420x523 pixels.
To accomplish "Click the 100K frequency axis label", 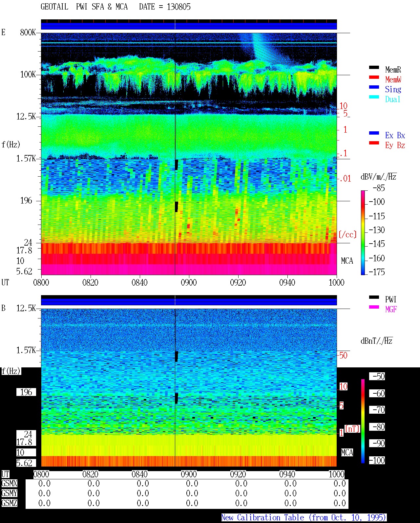I will pos(28,74).
